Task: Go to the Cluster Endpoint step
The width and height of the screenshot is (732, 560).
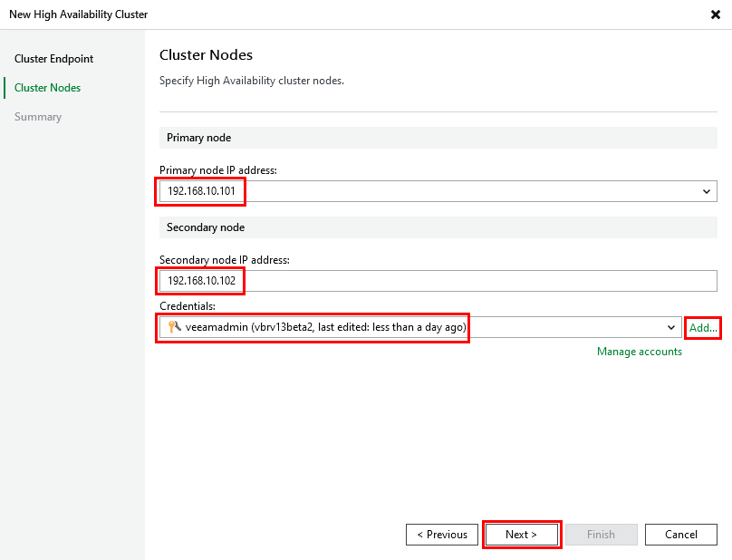Action: tap(53, 59)
